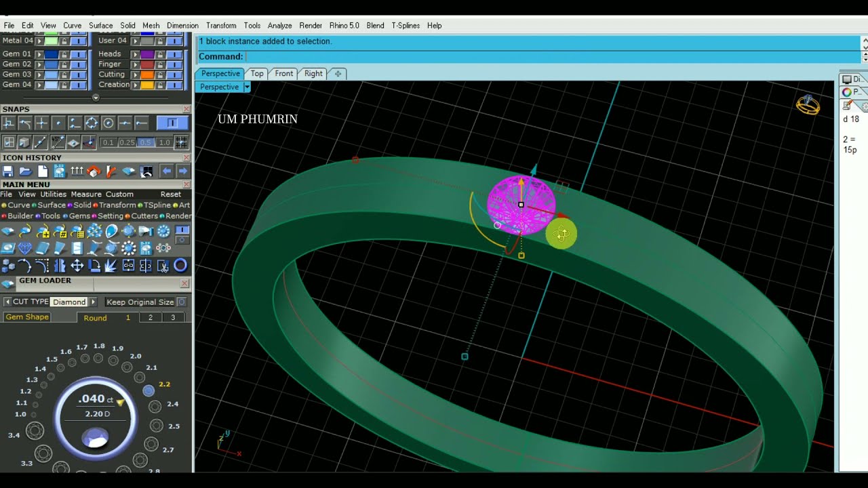Click the four-way move arrows icon
The image size is (868, 488).
tap(77, 265)
